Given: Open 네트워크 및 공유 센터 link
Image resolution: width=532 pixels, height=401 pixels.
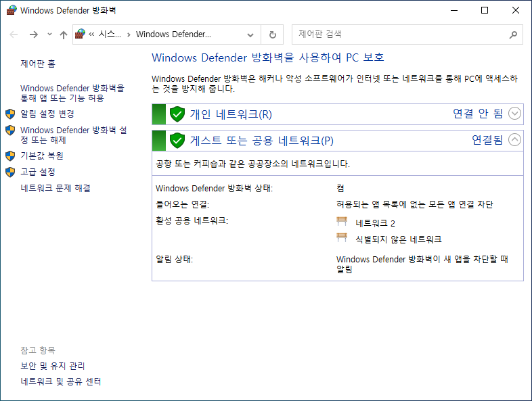Looking at the screenshot, I should pos(61,381).
